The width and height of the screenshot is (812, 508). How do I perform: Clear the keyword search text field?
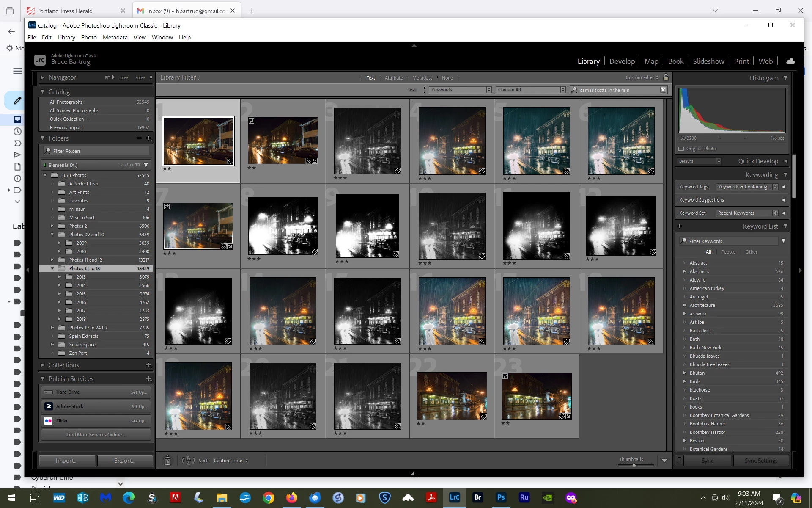pos(663,90)
